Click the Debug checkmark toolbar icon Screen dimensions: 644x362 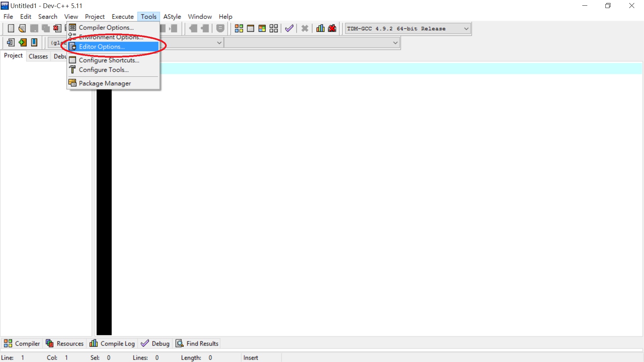(289, 28)
